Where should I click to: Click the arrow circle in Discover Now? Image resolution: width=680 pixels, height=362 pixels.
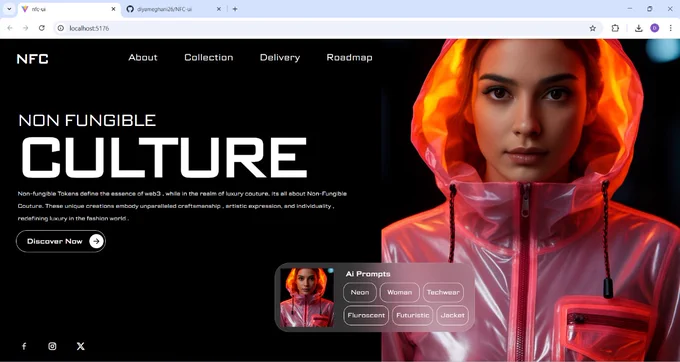tap(96, 241)
